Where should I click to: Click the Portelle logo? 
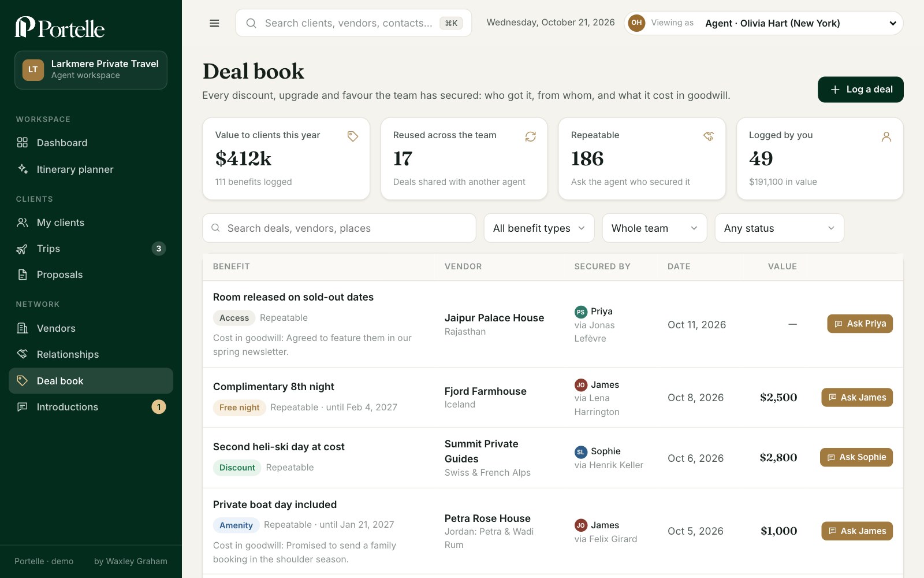coord(59,27)
